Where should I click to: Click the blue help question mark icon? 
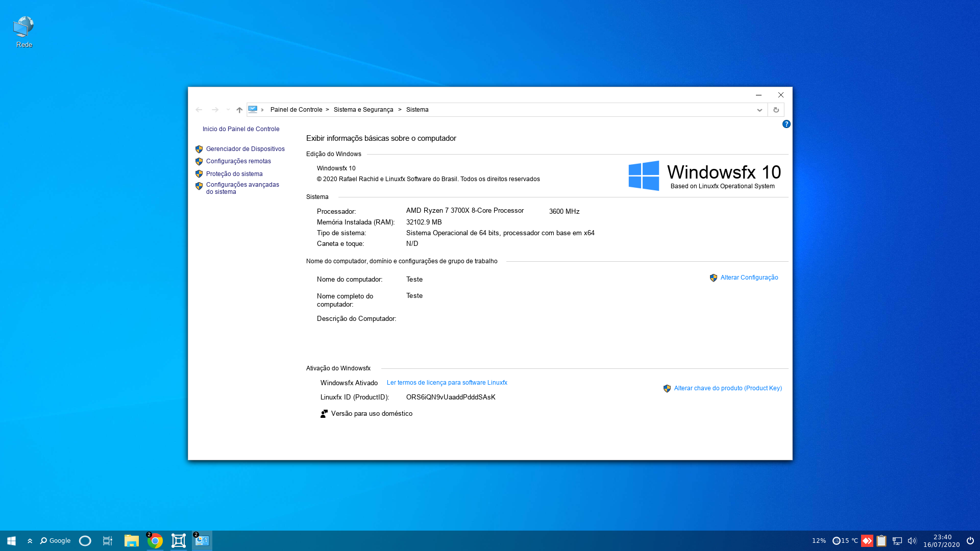click(786, 124)
